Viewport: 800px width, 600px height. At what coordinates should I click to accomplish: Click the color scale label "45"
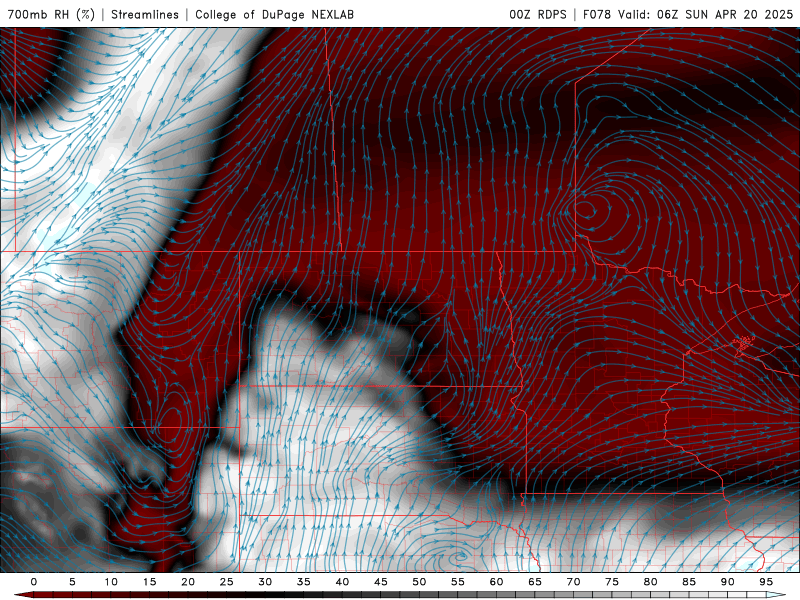(x=381, y=582)
